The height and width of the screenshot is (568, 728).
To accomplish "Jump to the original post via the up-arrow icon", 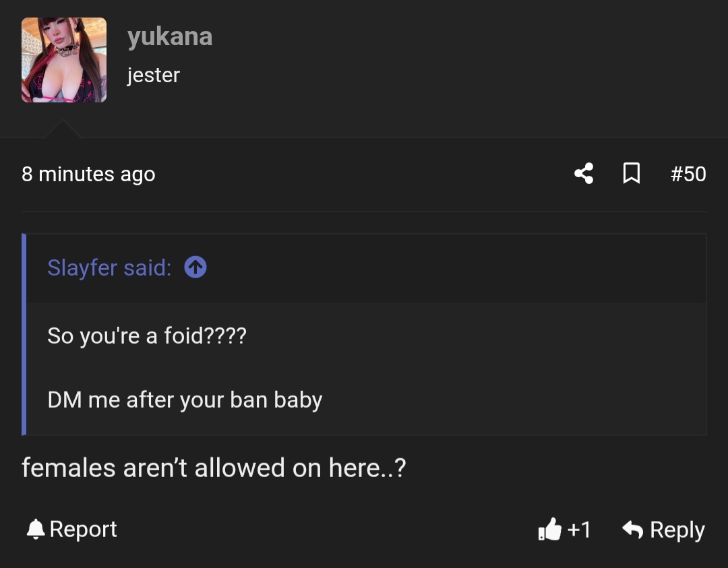I will (195, 267).
